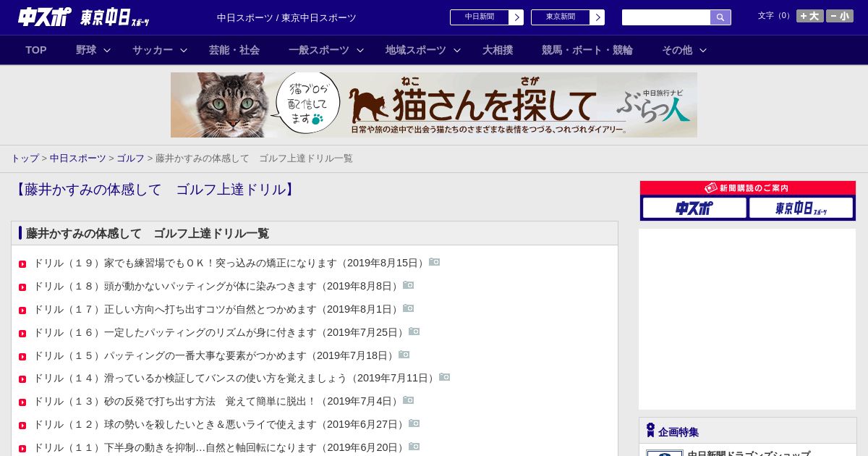Open the 芸能・社会 menu item
The width and height of the screenshot is (868, 456).
point(234,50)
